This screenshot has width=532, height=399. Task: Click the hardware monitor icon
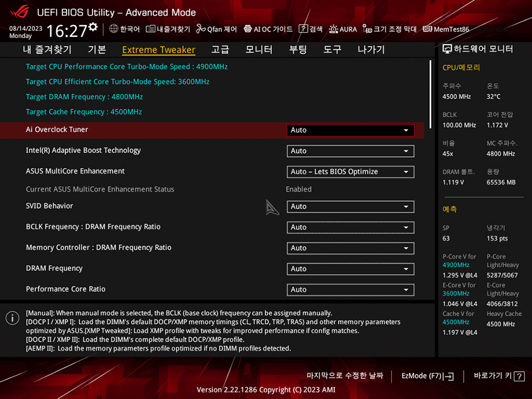(x=447, y=49)
